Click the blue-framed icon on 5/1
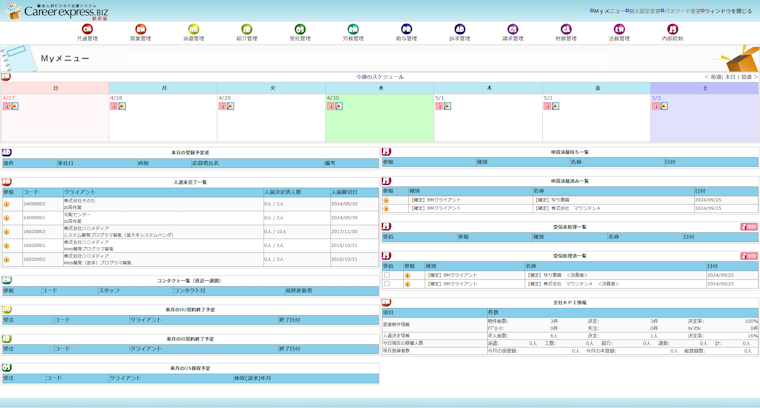 [447, 106]
